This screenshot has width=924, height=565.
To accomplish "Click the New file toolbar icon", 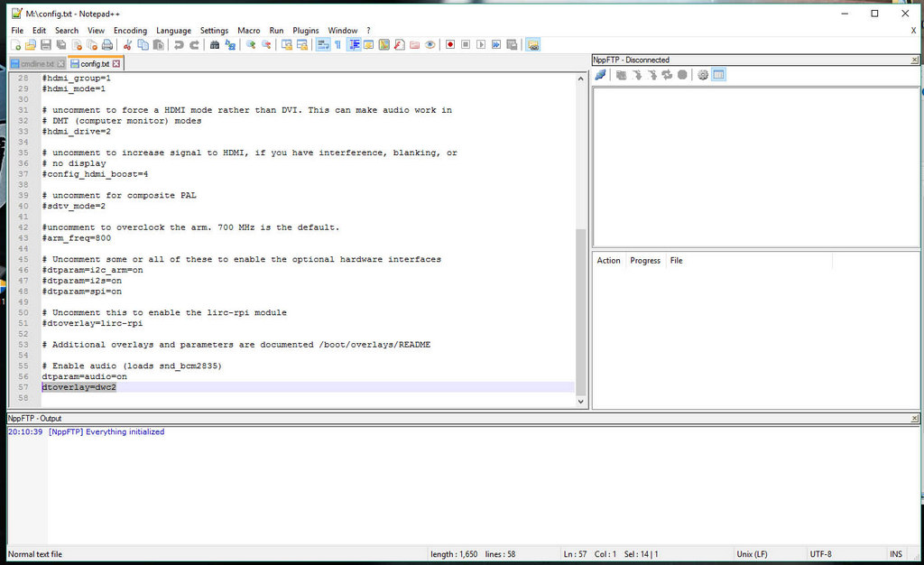I will click(16, 44).
